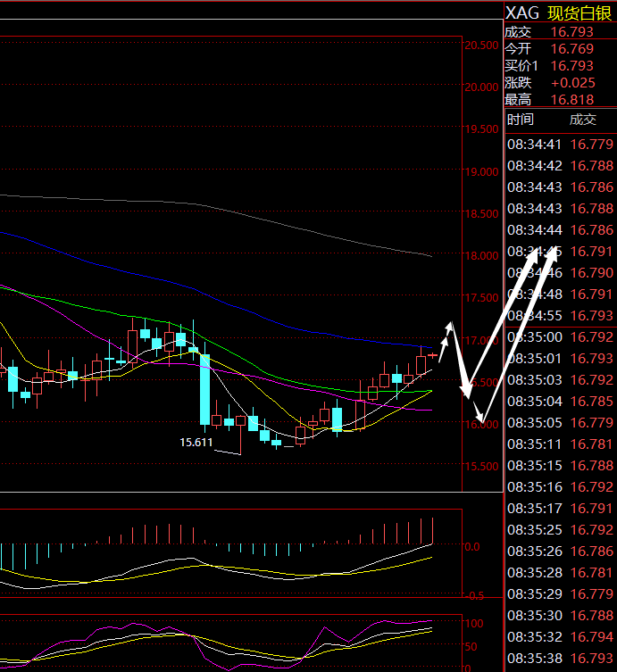This screenshot has height=672, width=617.
Task: Click the 买价1 bid price row
Action: pyautogui.click(x=561, y=66)
